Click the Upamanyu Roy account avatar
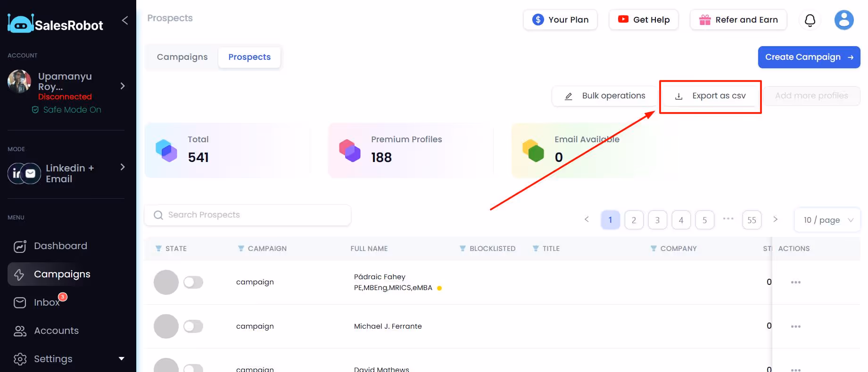This screenshot has height=372, width=868. click(x=19, y=81)
